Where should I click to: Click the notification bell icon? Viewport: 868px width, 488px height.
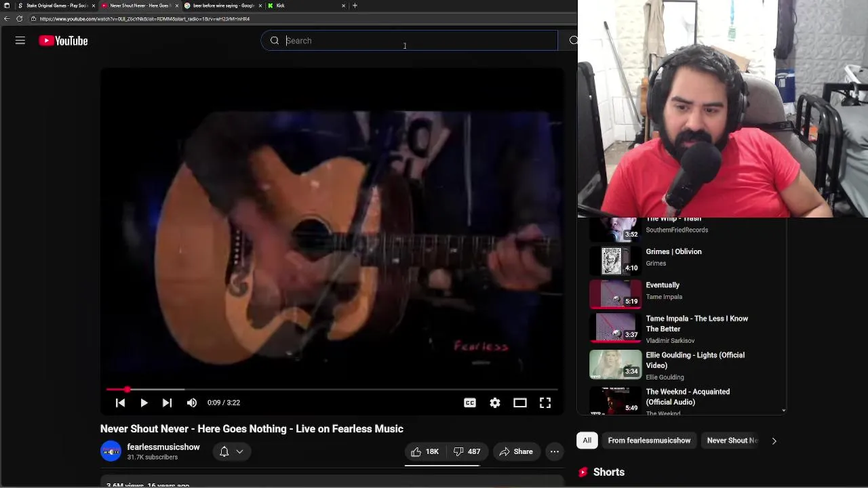point(224,451)
